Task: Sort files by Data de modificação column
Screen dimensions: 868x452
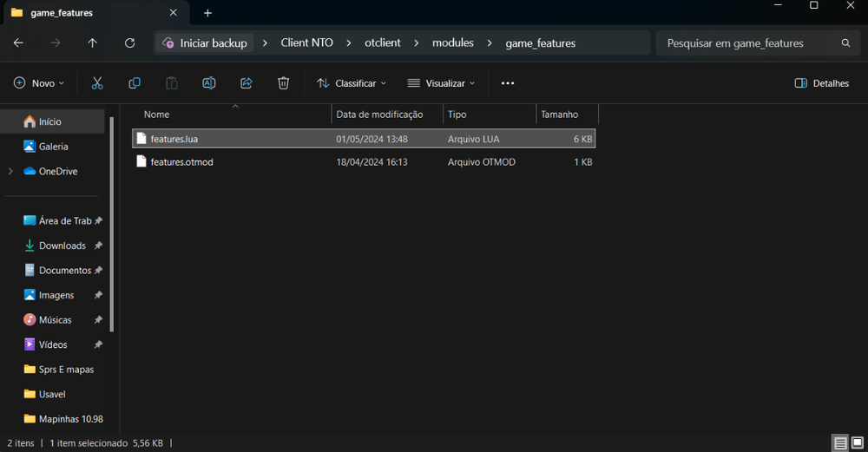Action: coord(379,115)
